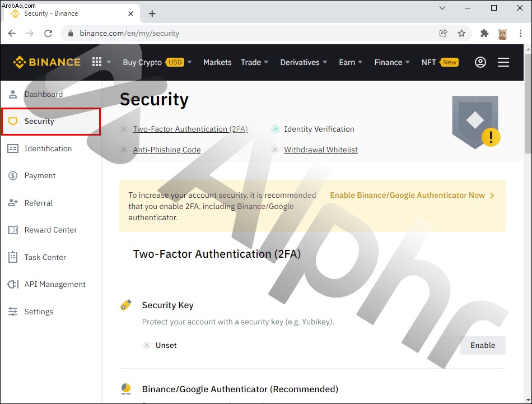The height and width of the screenshot is (404, 532).
Task: Open the tab search chevron in title bar
Action: pos(442,8)
